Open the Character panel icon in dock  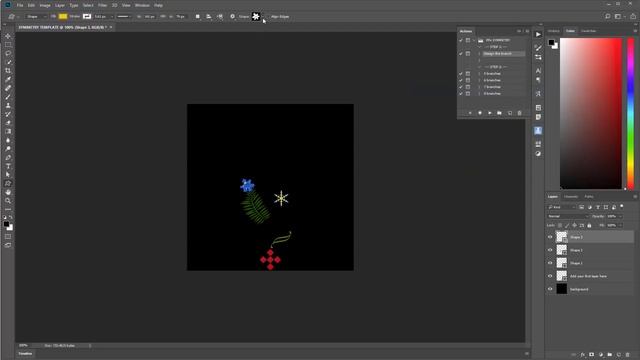(538, 71)
